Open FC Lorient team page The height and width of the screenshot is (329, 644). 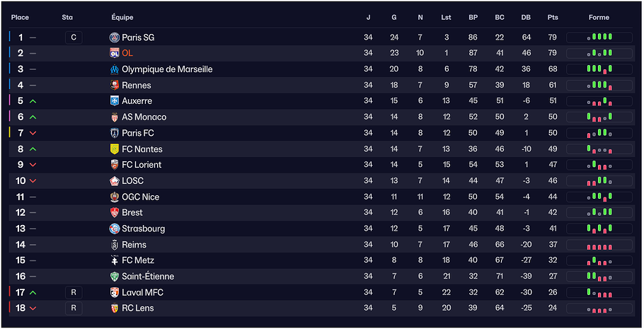142,165
